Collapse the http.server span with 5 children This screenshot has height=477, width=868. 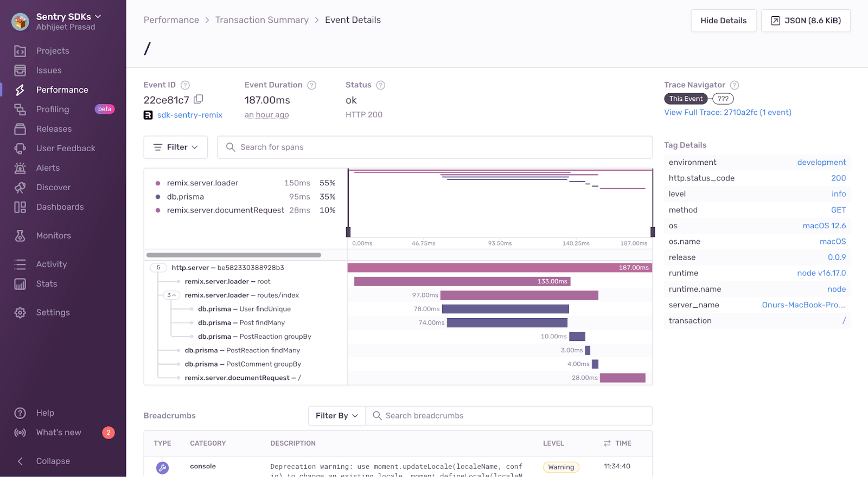(x=158, y=268)
